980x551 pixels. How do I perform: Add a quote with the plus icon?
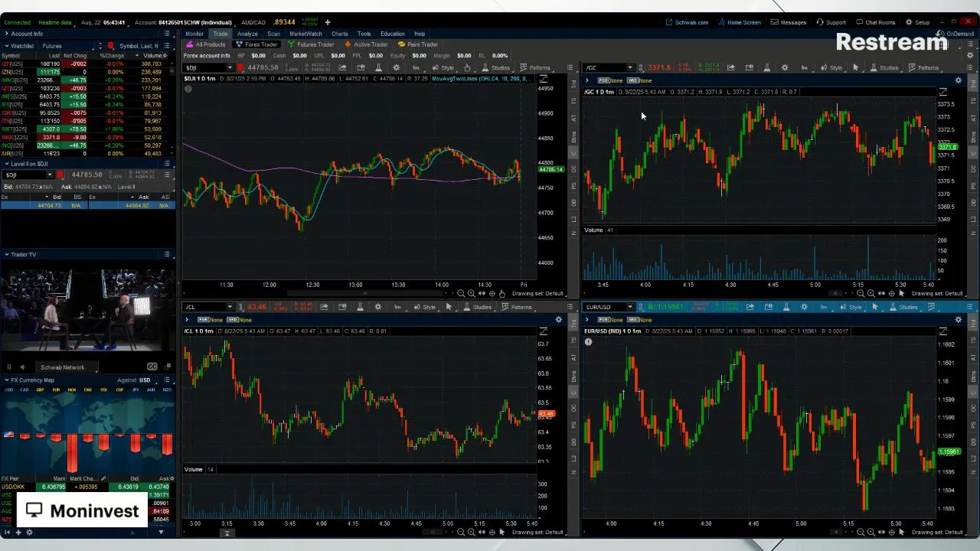coord(328,22)
